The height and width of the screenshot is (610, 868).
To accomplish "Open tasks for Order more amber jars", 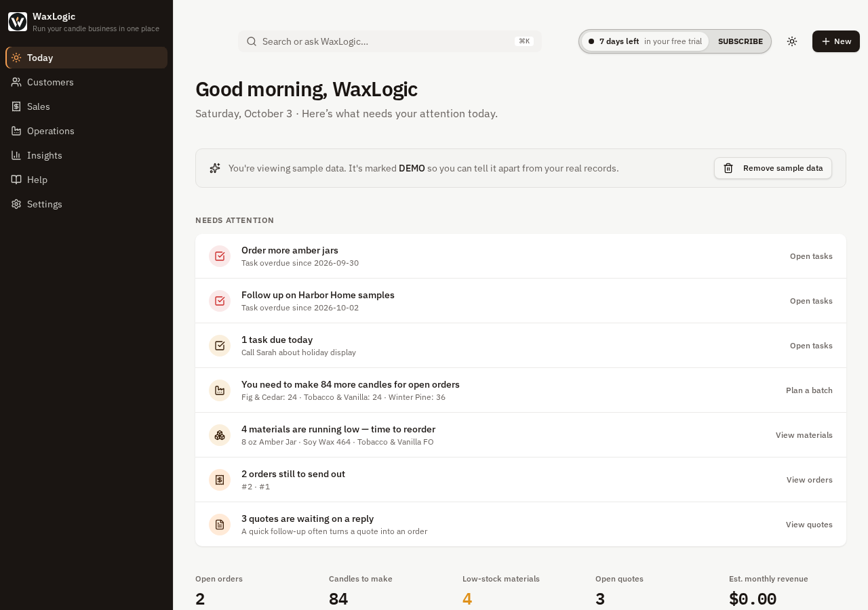I will (811, 256).
